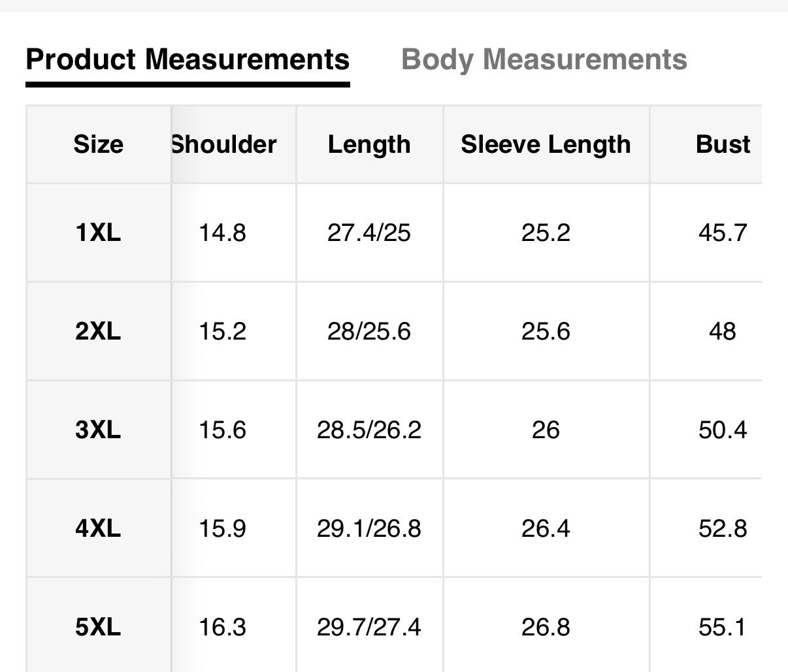This screenshot has height=672, width=788.
Task: Switch to the Body Measurements tab
Action: [x=544, y=59]
